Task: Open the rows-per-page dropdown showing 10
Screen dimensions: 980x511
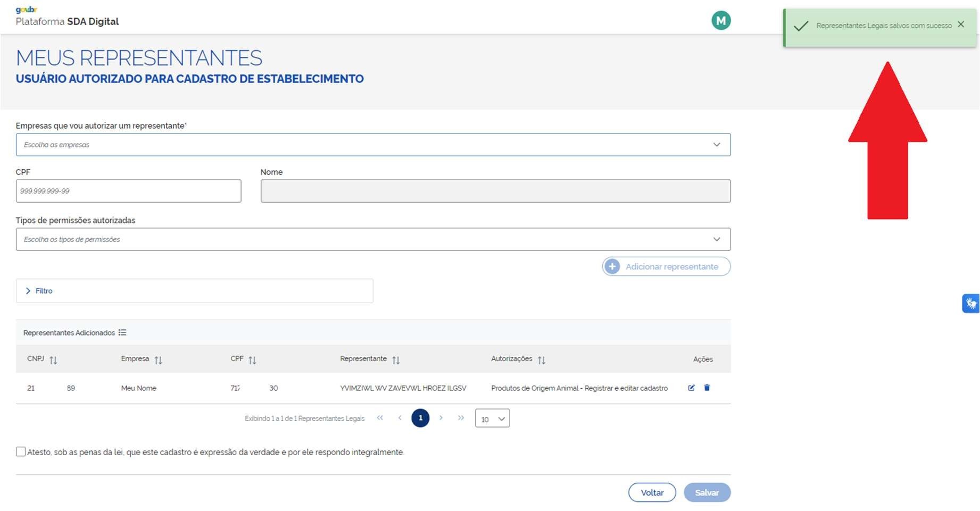Action: tap(492, 418)
